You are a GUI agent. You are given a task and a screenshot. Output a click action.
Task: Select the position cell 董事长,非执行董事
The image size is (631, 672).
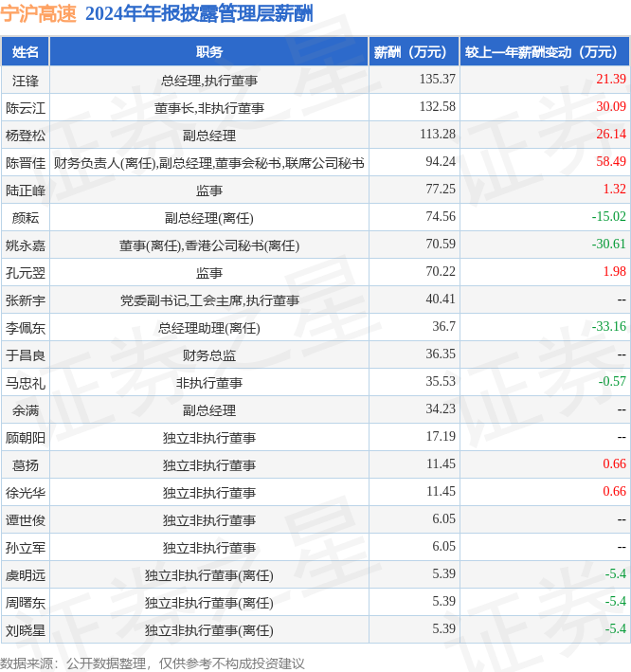209,107
